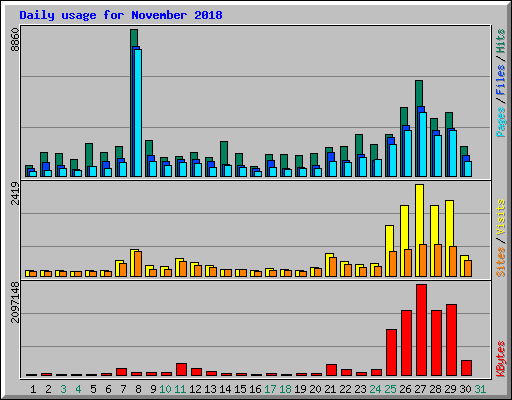Click the orange Sites bar for day 8
512x400 pixels.
[x=138, y=264]
